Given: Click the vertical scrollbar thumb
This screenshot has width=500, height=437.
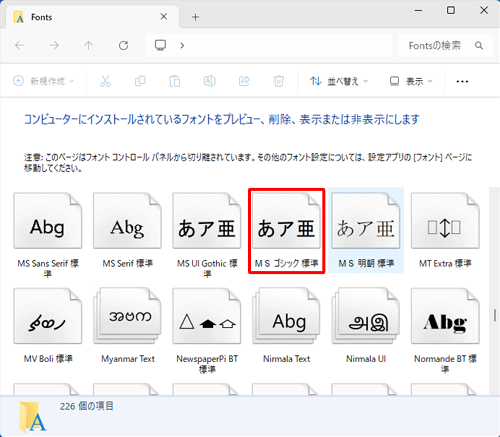Looking at the screenshot, I should coord(495,315).
